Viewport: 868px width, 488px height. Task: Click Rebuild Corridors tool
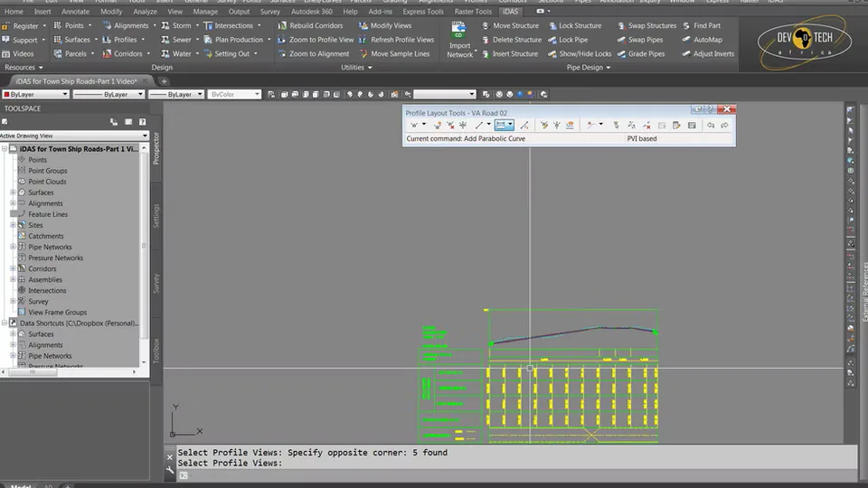tap(310, 25)
